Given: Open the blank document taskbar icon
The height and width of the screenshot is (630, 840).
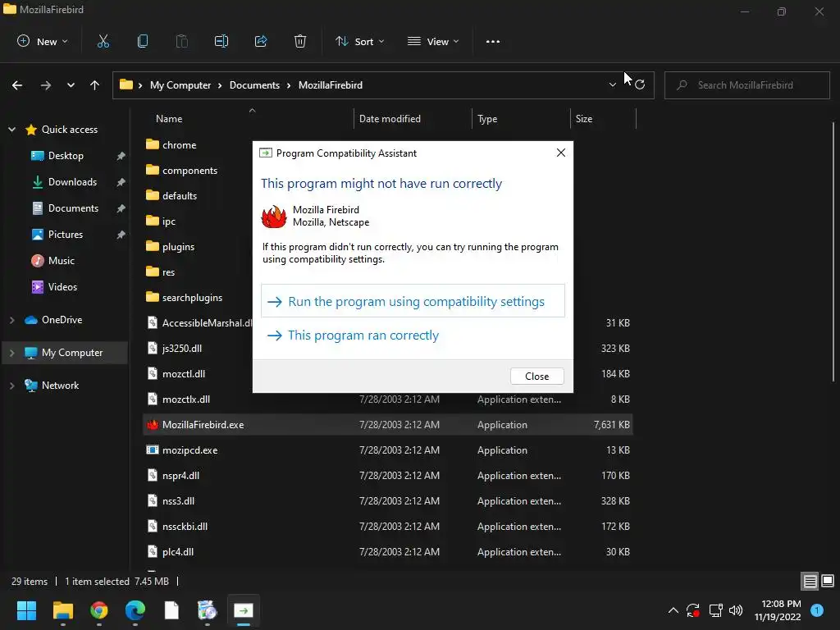Looking at the screenshot, I should (x=171, y=610).
